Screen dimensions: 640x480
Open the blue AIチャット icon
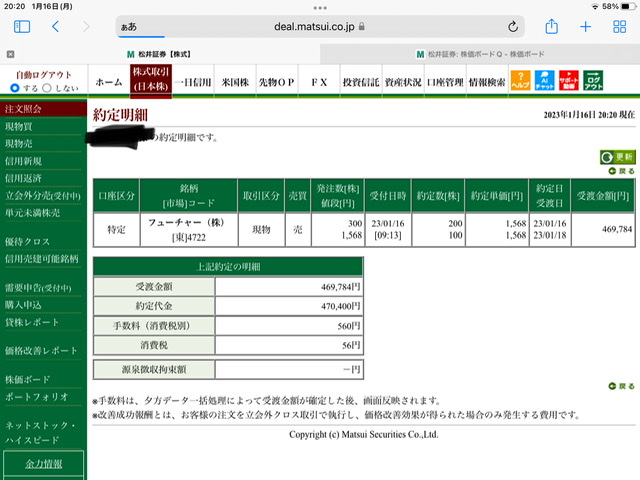click(544, 80)
